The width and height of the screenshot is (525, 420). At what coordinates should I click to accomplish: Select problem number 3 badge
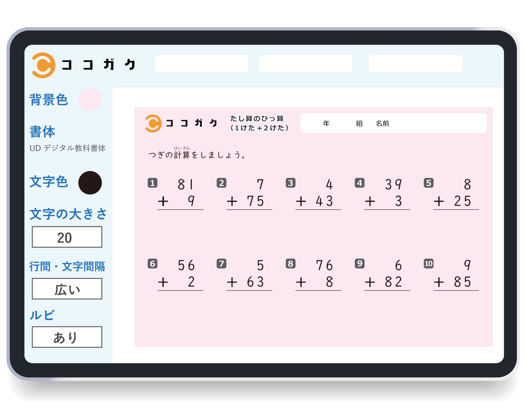[x=290, y=183]
